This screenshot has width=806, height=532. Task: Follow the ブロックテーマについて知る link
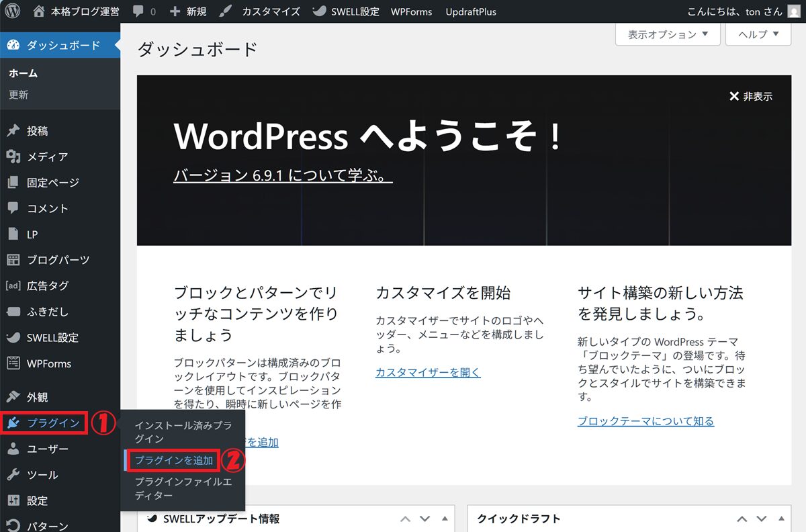point(645,421)
